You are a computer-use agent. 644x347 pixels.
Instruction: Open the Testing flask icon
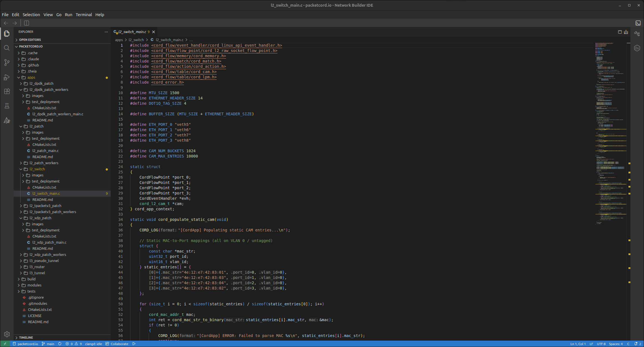(x=7, y=106)
